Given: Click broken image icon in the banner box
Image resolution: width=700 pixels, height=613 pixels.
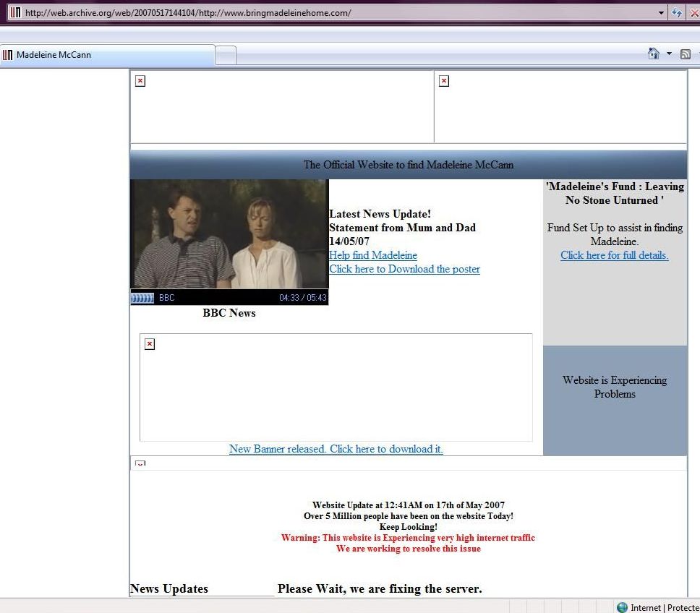Looking at the screenshot, I should 150,344.
